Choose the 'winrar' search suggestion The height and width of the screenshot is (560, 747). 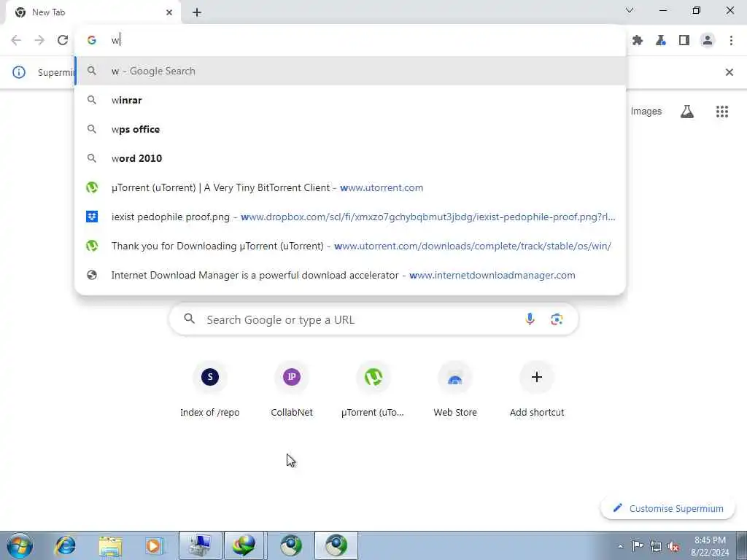point(350,100)
